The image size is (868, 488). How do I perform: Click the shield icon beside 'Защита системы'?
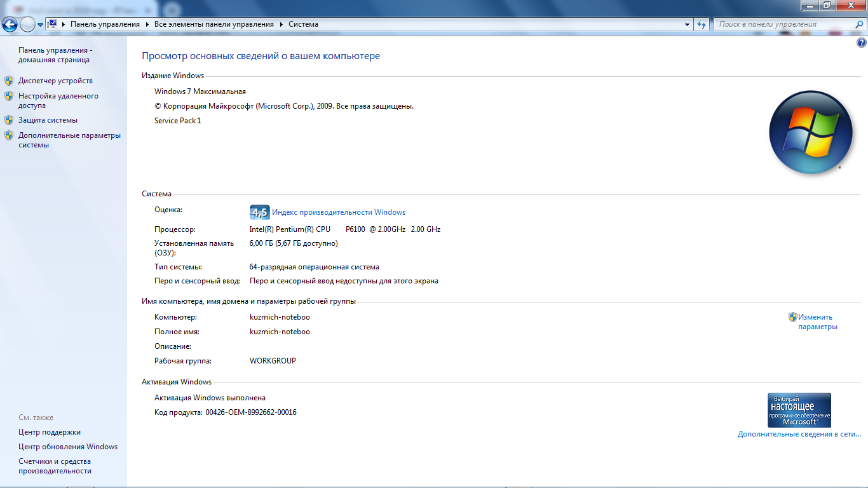pos(9,120)
